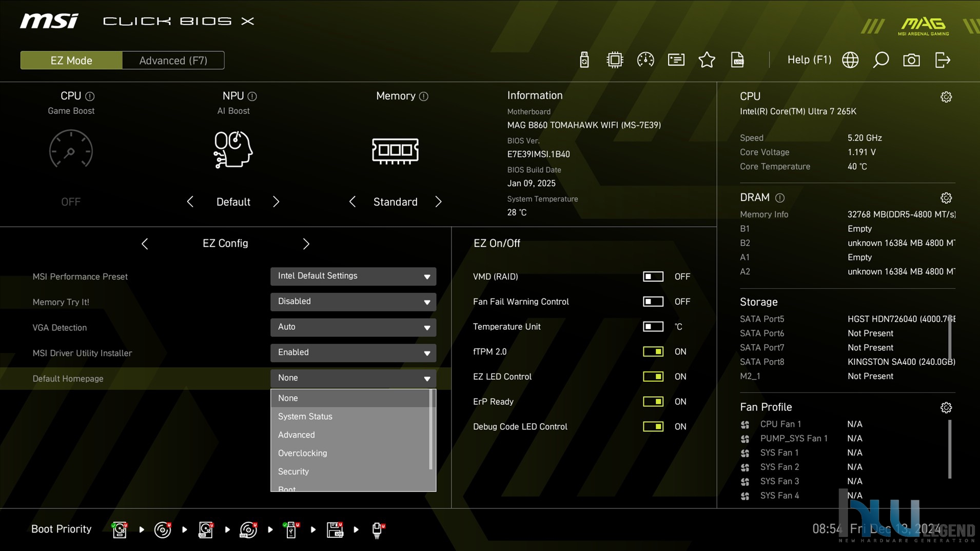Open the CPU chip icon in toolbar

(615, 60)
